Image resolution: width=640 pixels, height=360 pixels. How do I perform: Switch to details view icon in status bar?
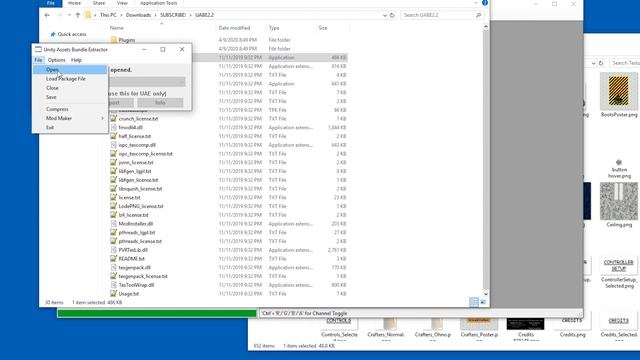[x=474, y=302]
